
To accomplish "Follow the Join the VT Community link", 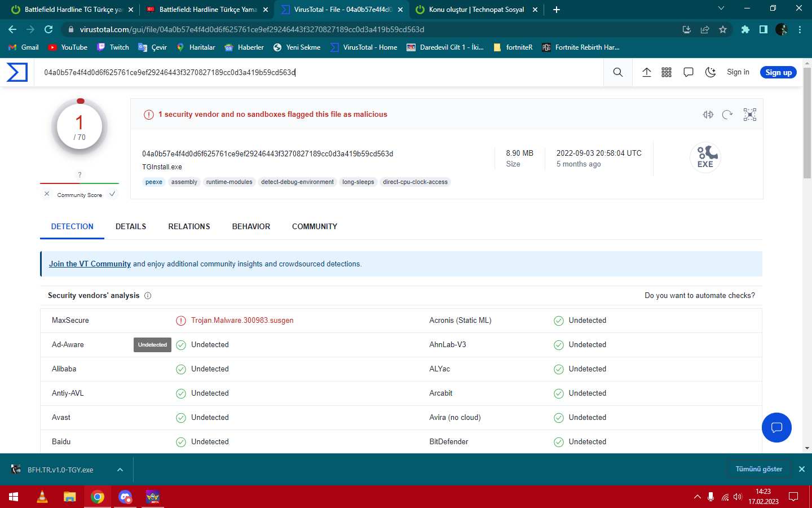I will click(90, 264).
